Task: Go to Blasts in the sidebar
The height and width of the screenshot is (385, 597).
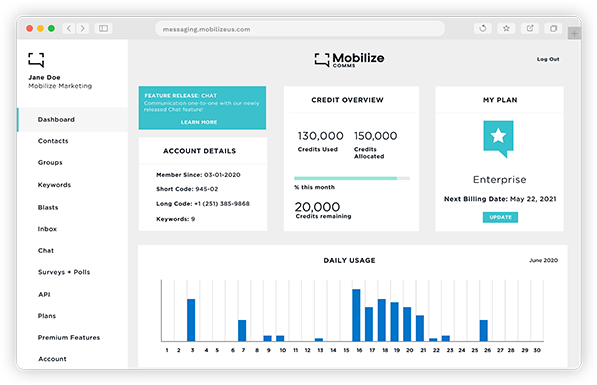Action: [x=48, y=208]
